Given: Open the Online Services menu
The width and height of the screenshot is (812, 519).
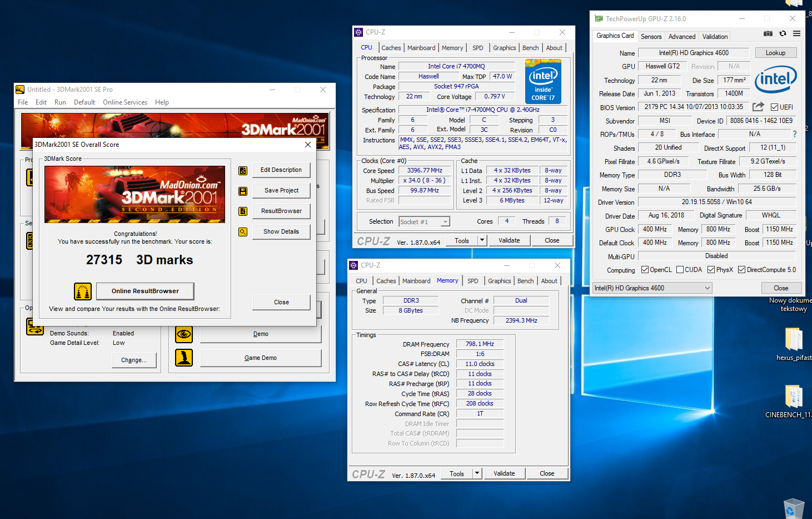Looking at the screenshot, I should coord(125,102).
